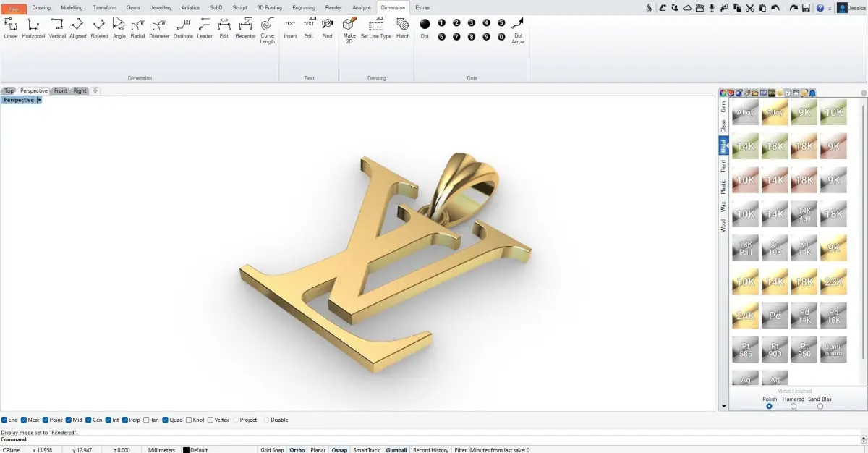Click the Recenter dimension text tool
Viewport: 868px width, 453px height.
(x=245, y=29)
